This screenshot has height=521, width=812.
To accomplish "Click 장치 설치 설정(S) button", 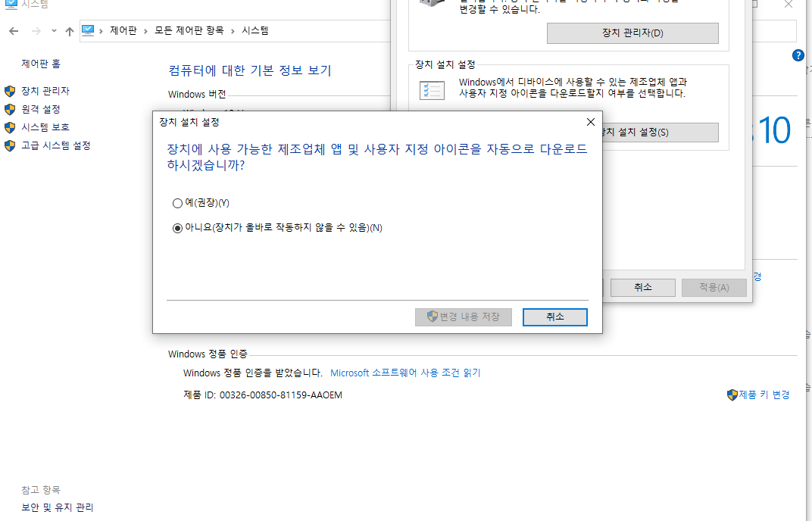I will tap(661, 133).
